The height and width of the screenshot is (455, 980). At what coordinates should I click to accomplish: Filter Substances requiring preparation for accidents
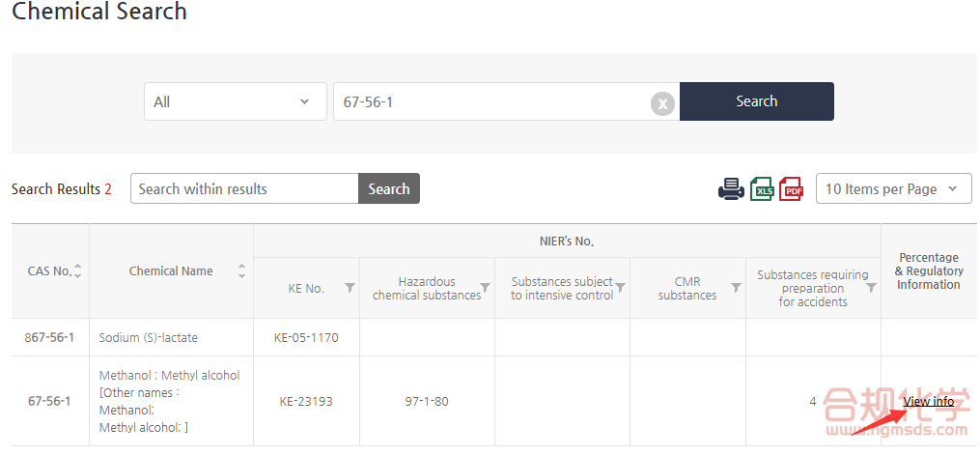pos(871,288)
